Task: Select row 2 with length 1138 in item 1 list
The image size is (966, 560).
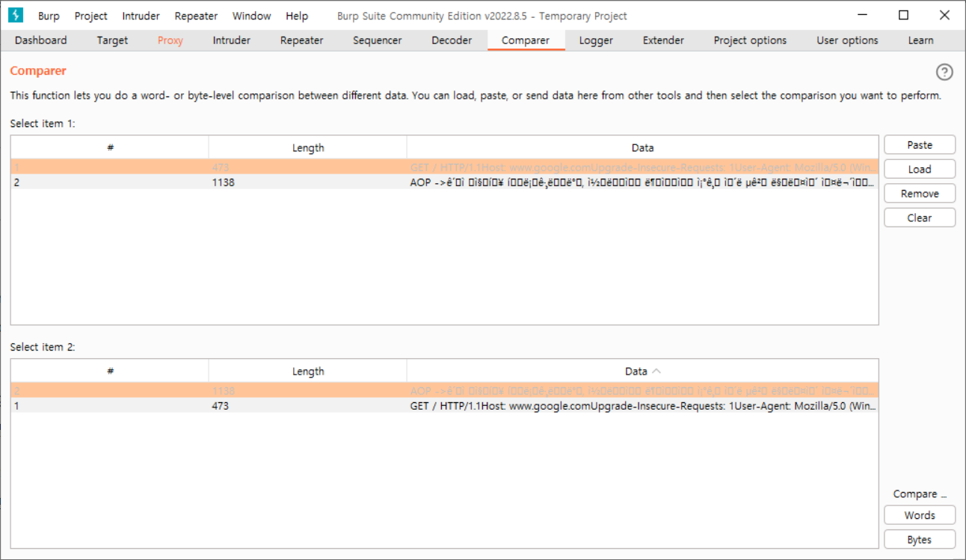Action: coord(444,182)
